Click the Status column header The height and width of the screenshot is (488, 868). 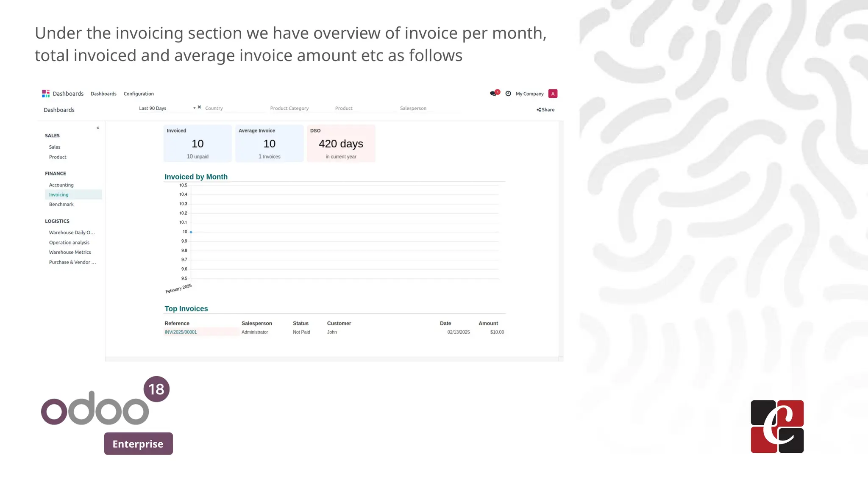[300, 323]
